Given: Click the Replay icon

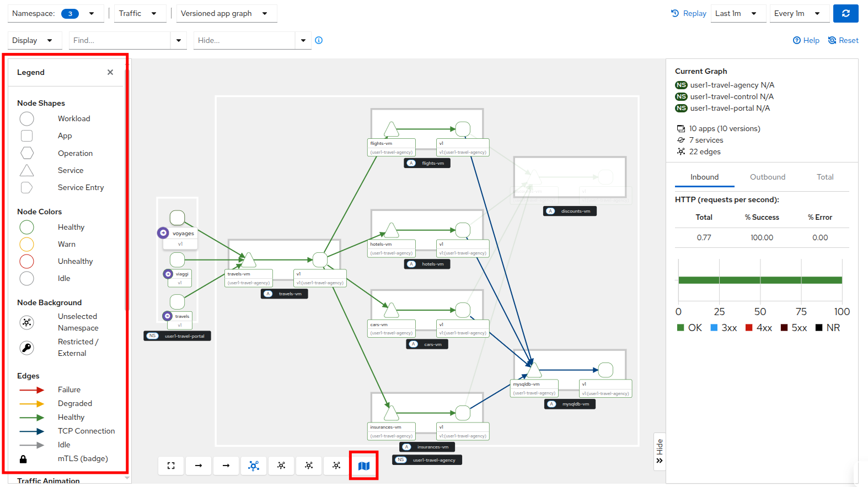Looking at the screenshot, I should click(x=675, y=13).
